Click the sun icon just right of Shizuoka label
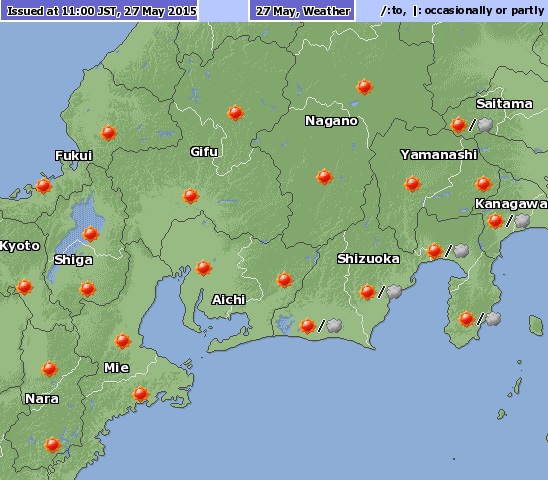 [434, 251]
